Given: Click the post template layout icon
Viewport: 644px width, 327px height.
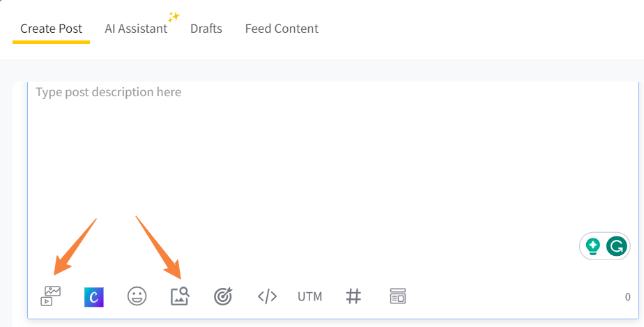Looking at the screenshot, I should click(397, 296).
